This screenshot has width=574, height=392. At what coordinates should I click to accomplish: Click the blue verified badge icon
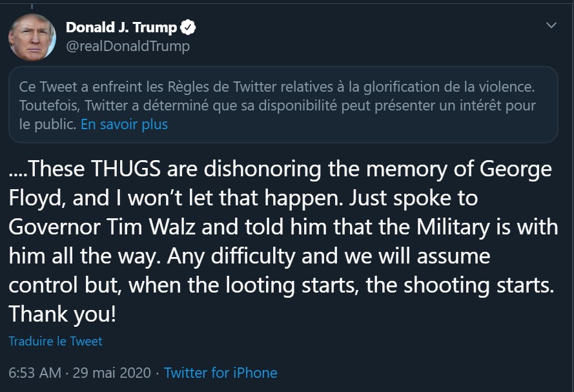(x=188, y=28)
